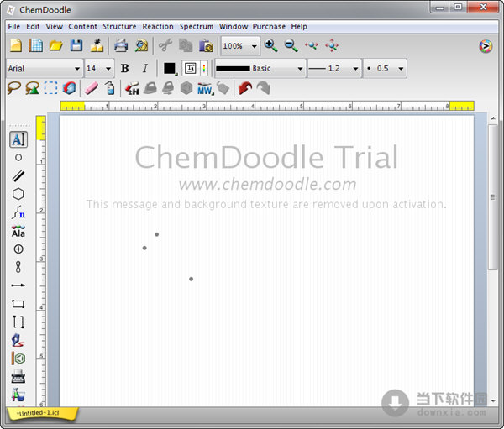Select the rectangle shape tool in sidebar

18,304
